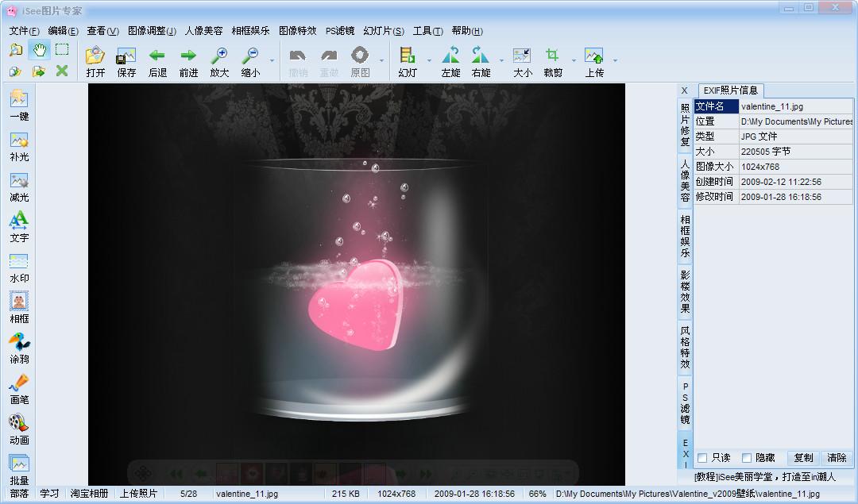858x504 pixels.
Task: Open the 图像调整 menu
Action: tap(152, 31)
